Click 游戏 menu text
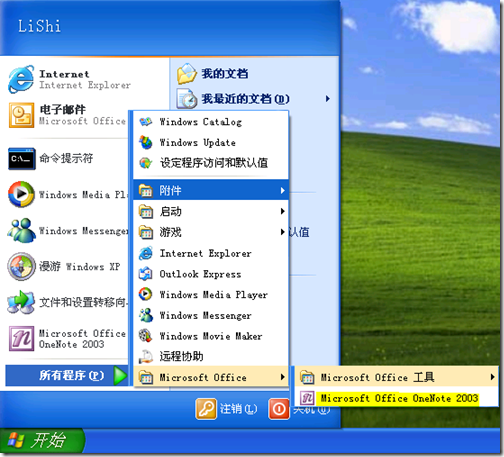 point(170,232)
